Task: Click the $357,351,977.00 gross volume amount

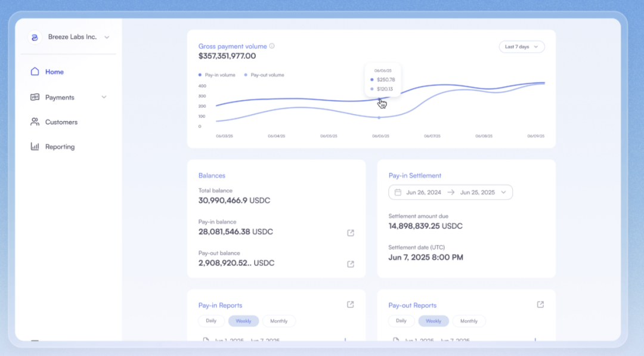Action: click(227, 56)
